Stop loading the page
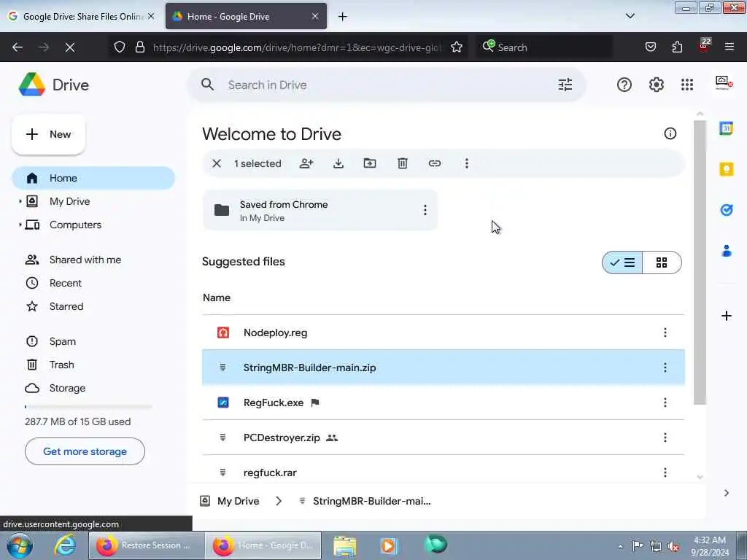Screen dimensions: 747x560 [70, 47]
